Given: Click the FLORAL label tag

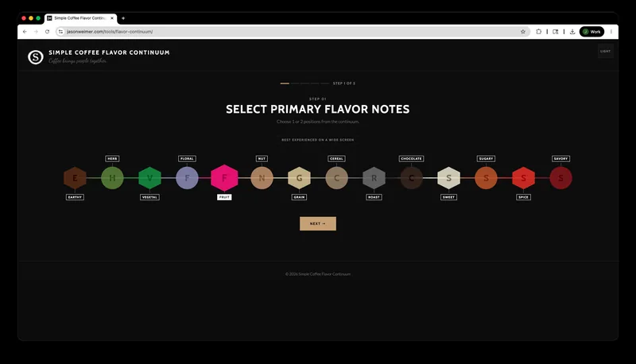Looking at the screenshot, I should click(187, 158).
